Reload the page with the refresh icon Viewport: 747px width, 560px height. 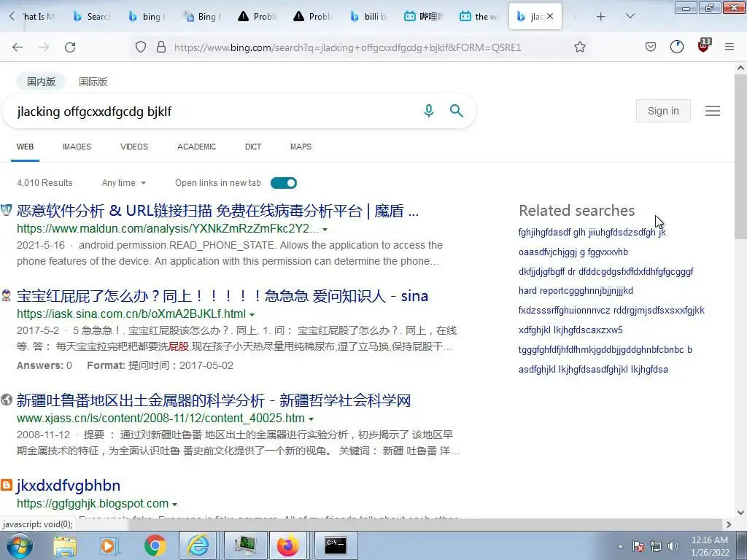click(x=70, y=47)
